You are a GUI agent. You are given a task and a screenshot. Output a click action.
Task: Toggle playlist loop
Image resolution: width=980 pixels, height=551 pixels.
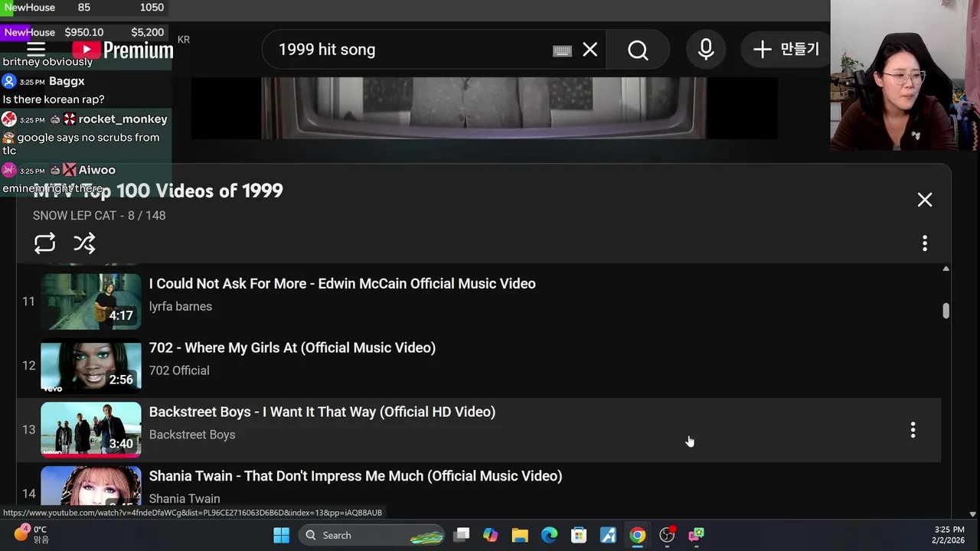click(44, 243)
